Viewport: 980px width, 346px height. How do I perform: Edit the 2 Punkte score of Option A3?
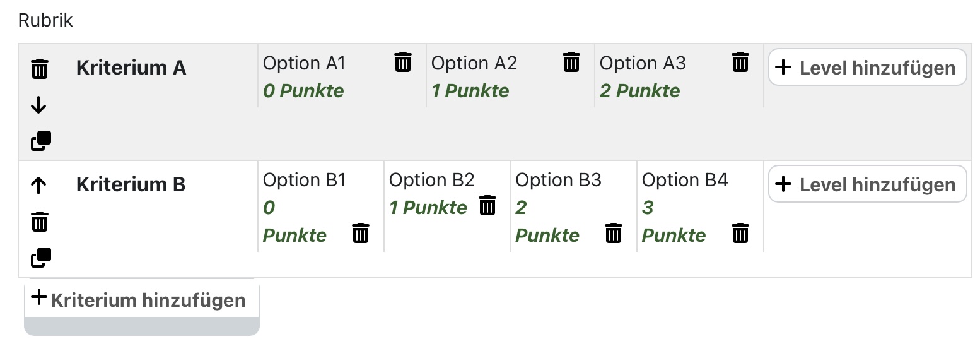click(x=640, y=91)
